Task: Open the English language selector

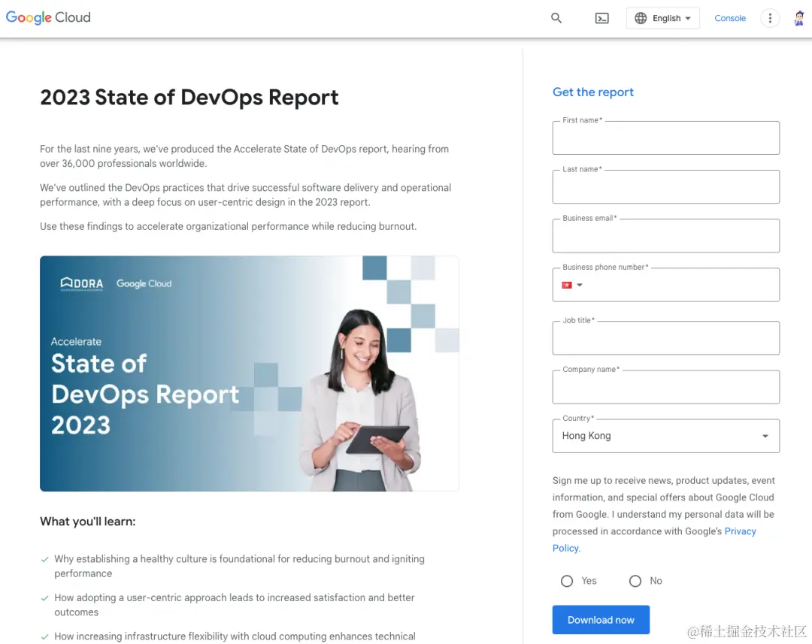Action: tap(663, 18)
